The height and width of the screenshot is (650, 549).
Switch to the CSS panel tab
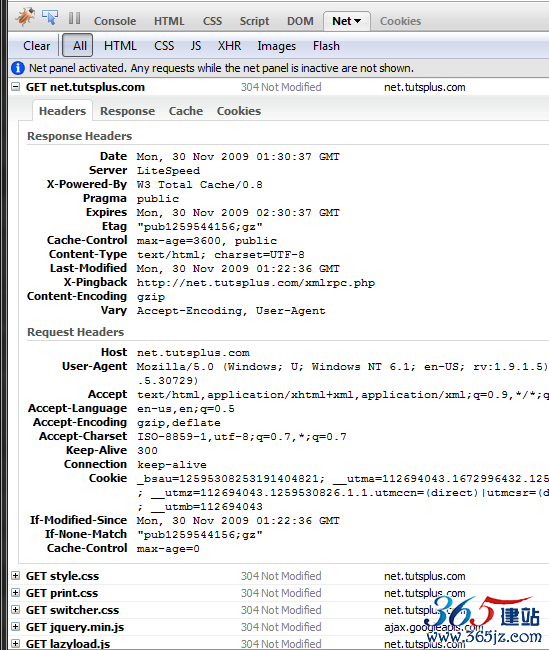point(212,21)
